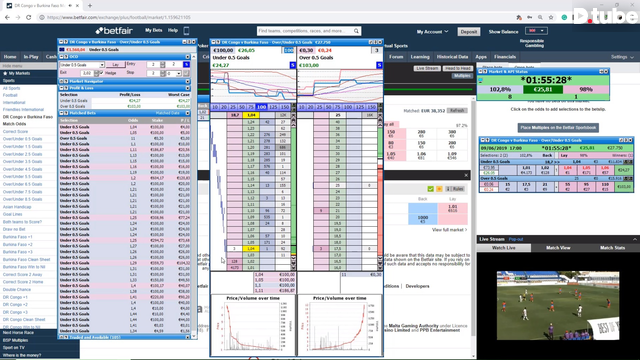
Task: Click pin icon in Profit & Loss header
Action: 66,88
